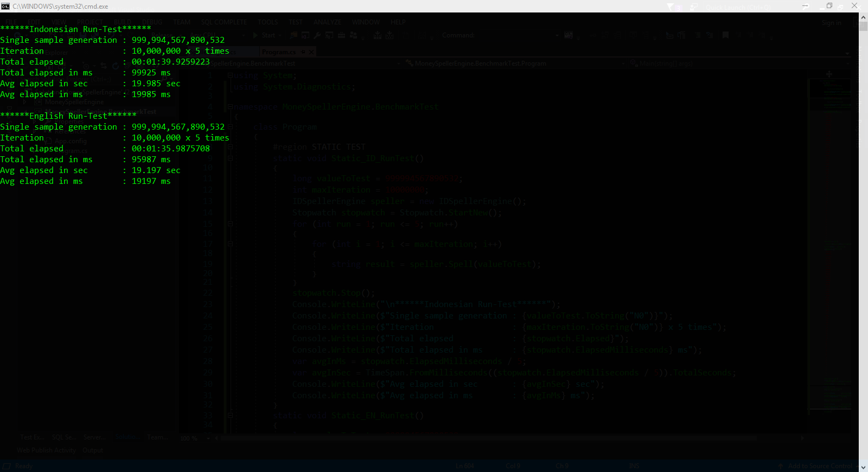Screen dimensions: 868x472
Task: Click the Ready status bar text
Action: pos(24,466)
